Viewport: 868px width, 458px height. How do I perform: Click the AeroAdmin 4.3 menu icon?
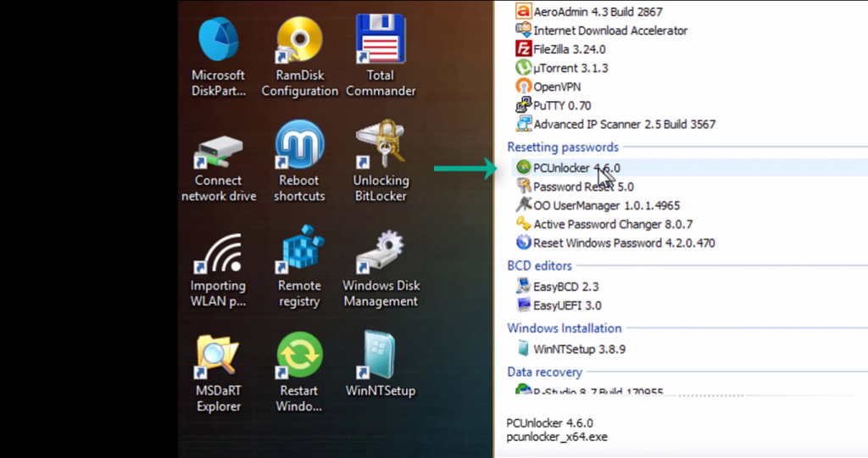point(523,11)
